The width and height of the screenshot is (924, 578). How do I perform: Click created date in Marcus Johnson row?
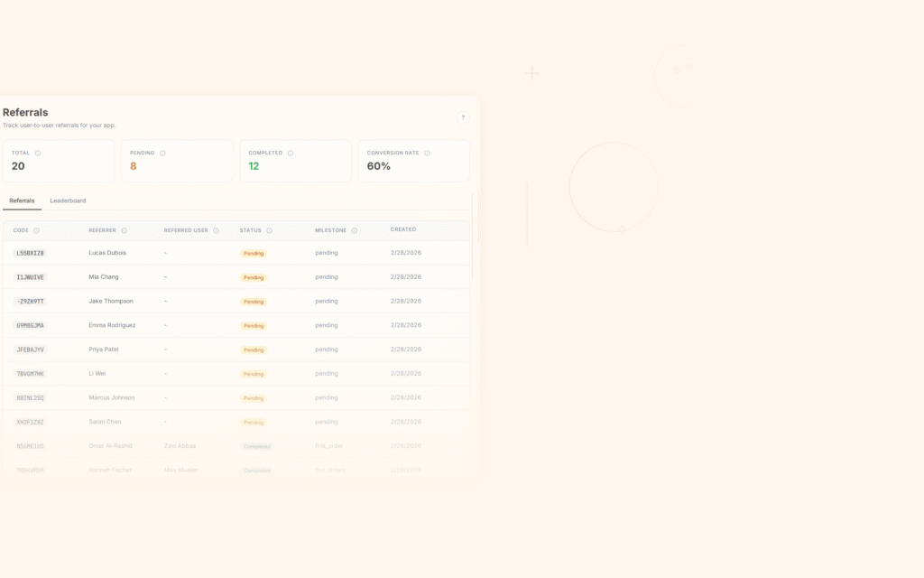(x=405, y=397)
